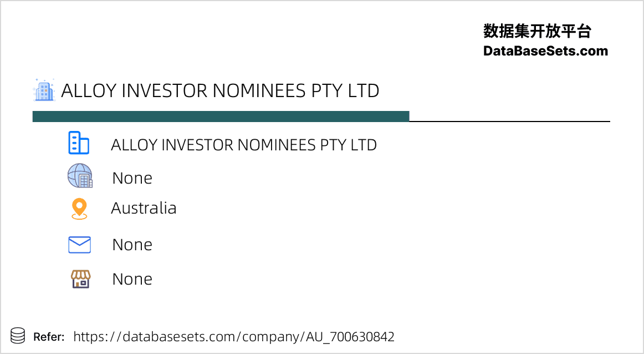Image resolution: width=644 pixels, height=354 pixels.
Task: Click the None value beside the shop icon
Action: coord(132,280)
